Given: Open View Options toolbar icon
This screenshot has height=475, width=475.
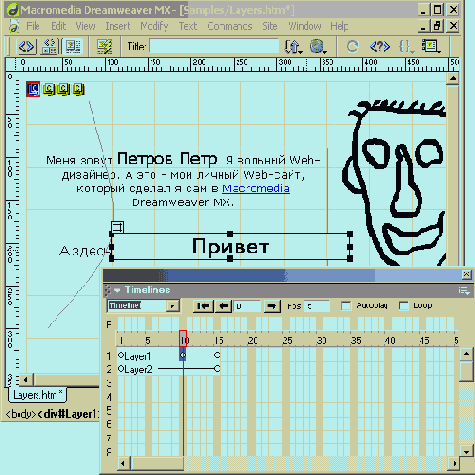Looking at the screenshot, I should 431,46.
